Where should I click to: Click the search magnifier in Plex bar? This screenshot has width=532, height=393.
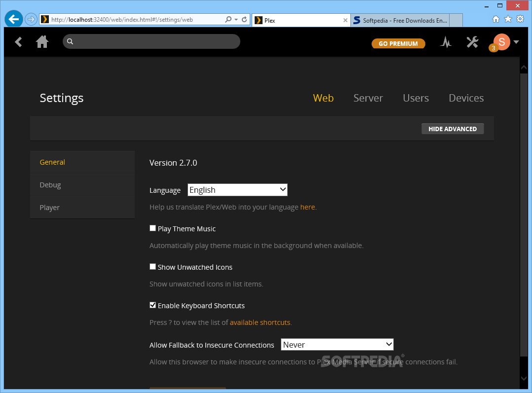pyautogui.click(x=70, y=41)
